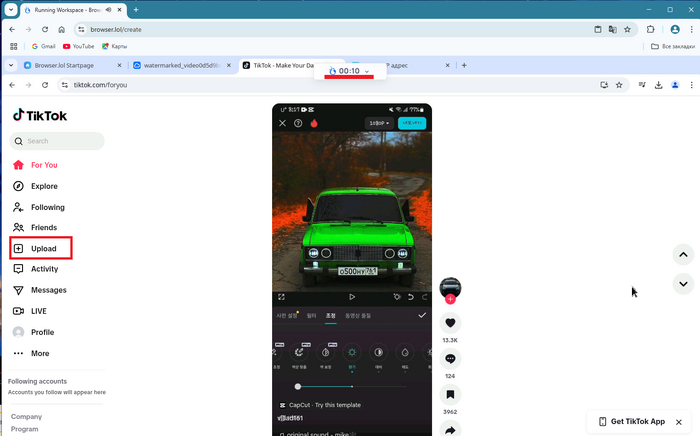This screenshot has height=436, width=700.
Task: Dismiss the Get TikTok App banner
Action: pyautogui.click(x=679, y=422)
